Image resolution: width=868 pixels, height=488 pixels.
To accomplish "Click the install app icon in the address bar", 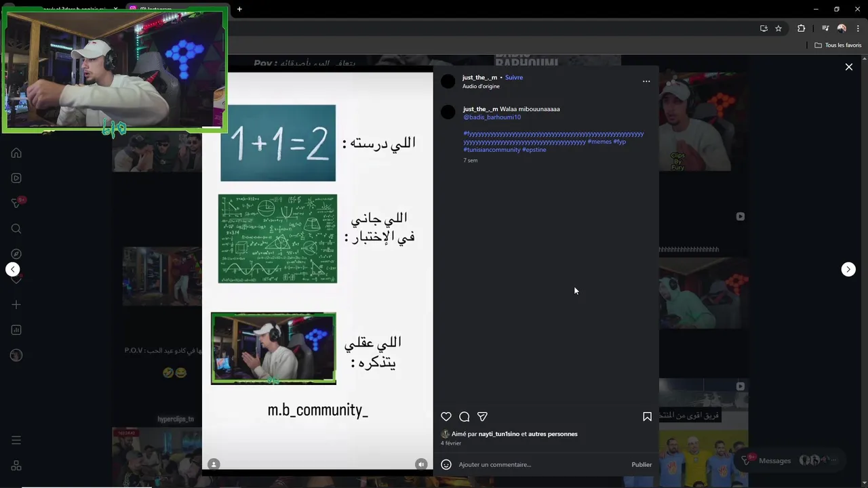I will coord(764,28).
